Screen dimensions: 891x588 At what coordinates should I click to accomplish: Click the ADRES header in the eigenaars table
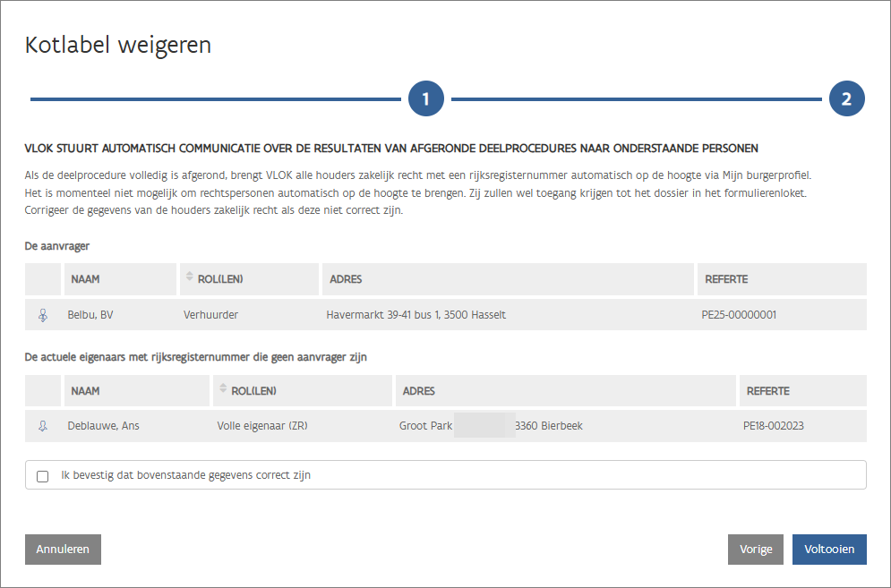coord(418,391)
